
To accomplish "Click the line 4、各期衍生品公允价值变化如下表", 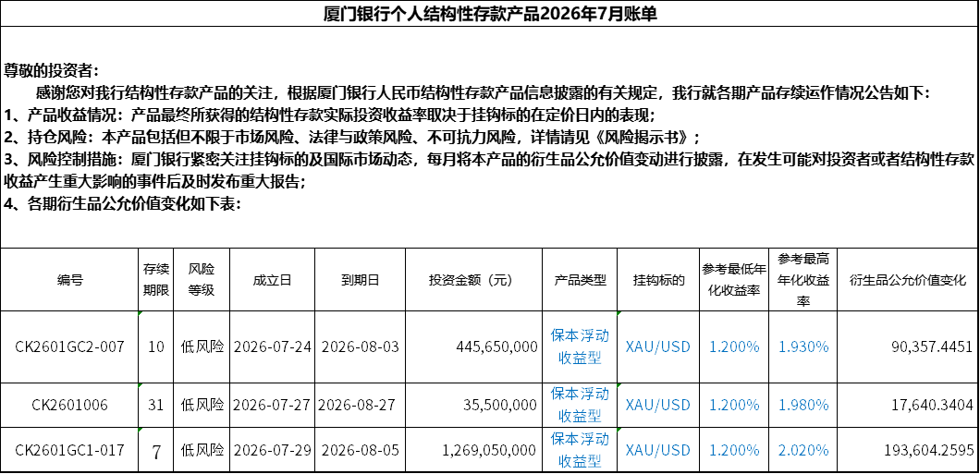I will [122, 204].
